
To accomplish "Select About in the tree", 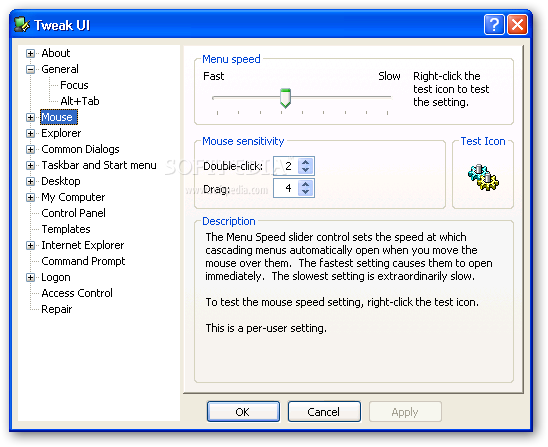I will [56, 53].
